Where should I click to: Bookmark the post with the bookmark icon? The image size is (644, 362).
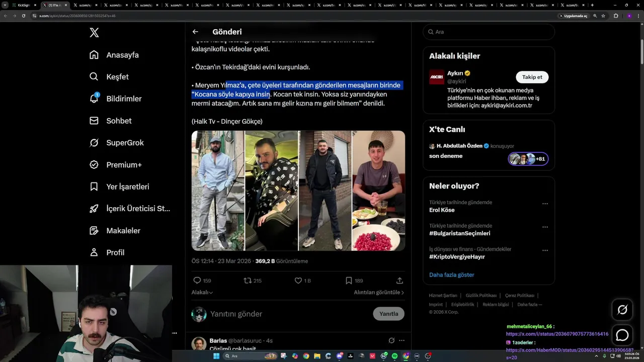[x=349, y=281]
